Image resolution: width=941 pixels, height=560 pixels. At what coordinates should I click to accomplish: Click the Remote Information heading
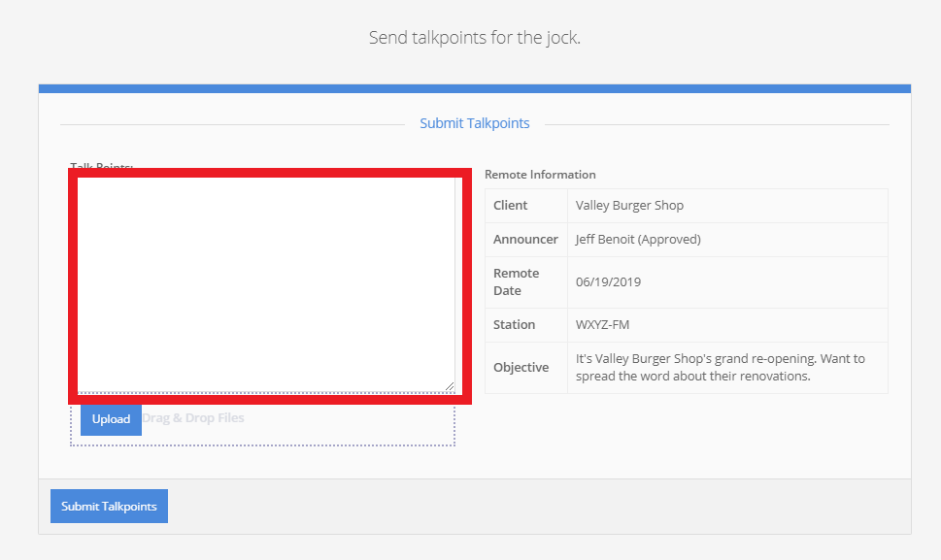540,175
